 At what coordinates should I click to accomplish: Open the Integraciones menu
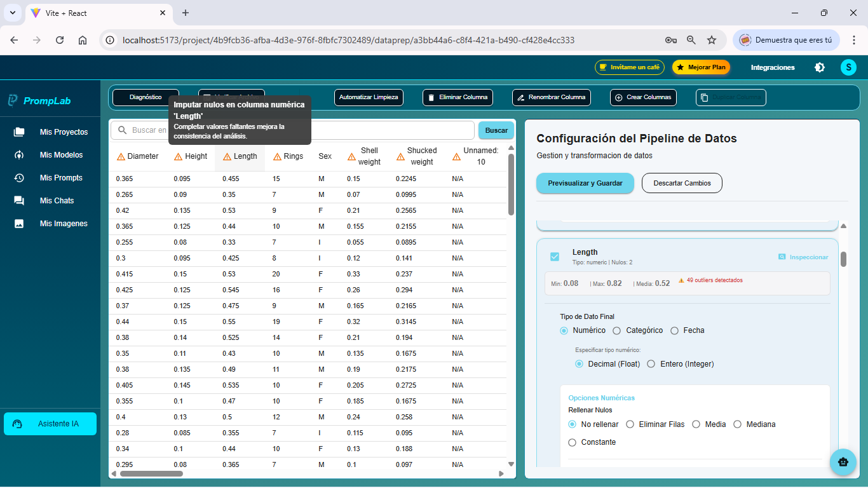[x=773, y=67]
